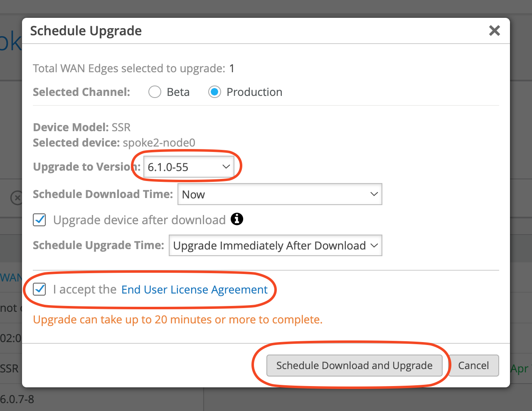Close the Schedule Upgrade dialog with the X
532x411 pixels.
[494, 30]
